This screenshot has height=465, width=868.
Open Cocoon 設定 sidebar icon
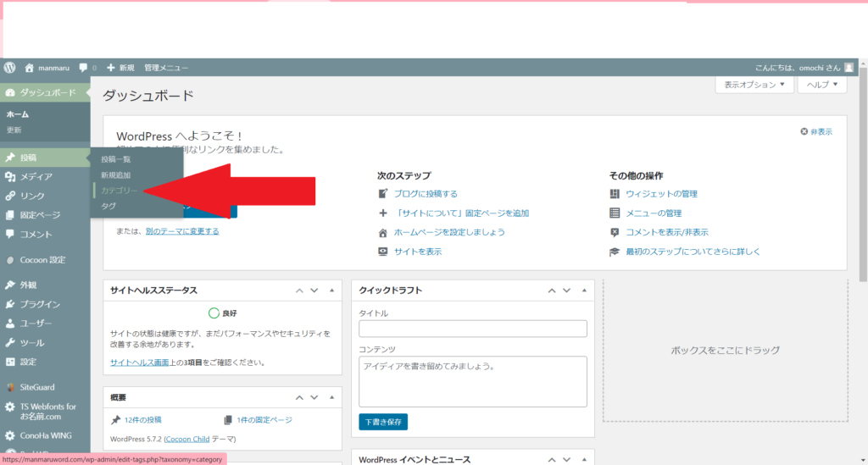point(10,260)
